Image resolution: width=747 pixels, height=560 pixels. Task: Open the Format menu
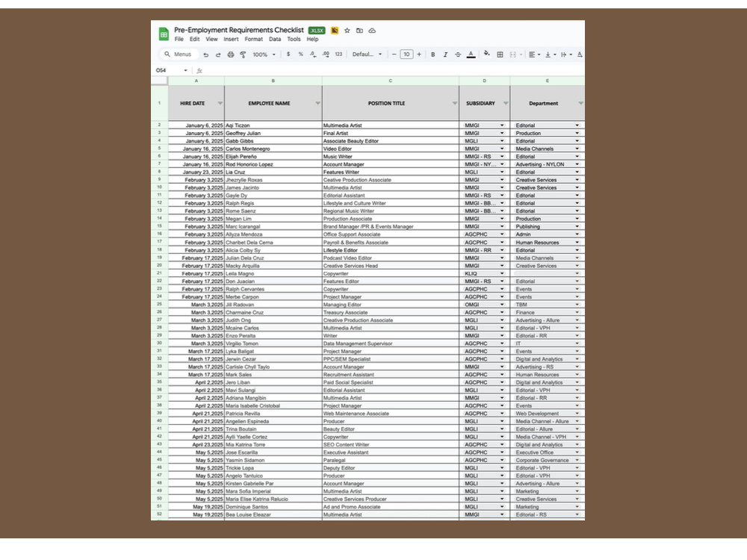point(253,40)
